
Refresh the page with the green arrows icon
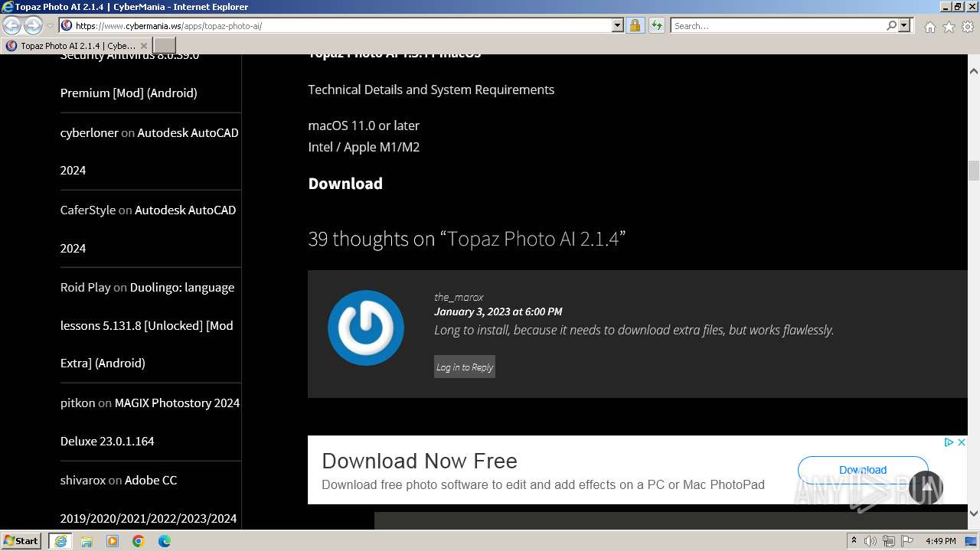tap(656, 25)
